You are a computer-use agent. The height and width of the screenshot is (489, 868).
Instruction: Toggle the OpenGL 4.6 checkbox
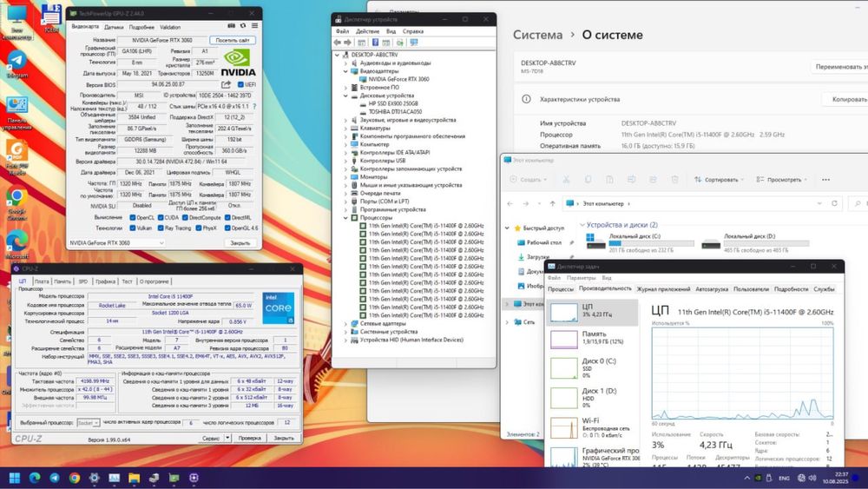coord(227,228)
